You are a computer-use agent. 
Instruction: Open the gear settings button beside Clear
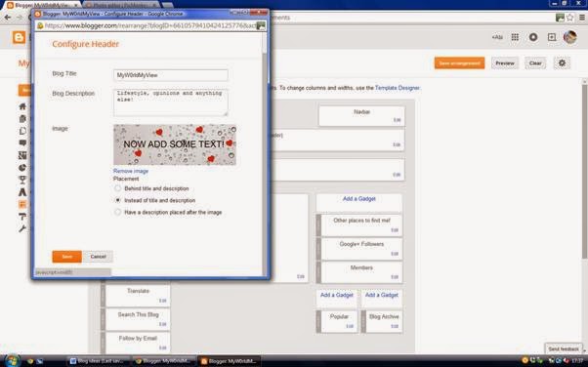pos(562,63)
